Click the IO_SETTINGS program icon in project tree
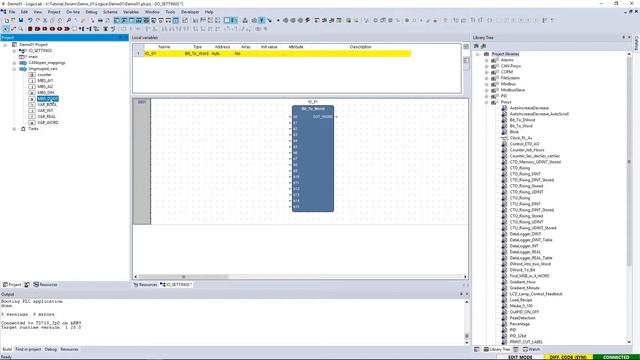The height and width of the screenshot is (360, 640). (22, 51)
